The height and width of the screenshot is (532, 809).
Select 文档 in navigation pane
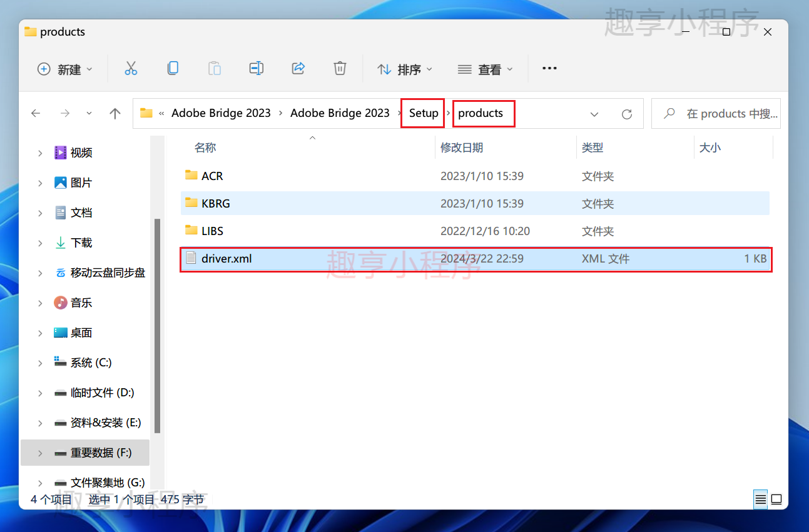coord(81,213)
